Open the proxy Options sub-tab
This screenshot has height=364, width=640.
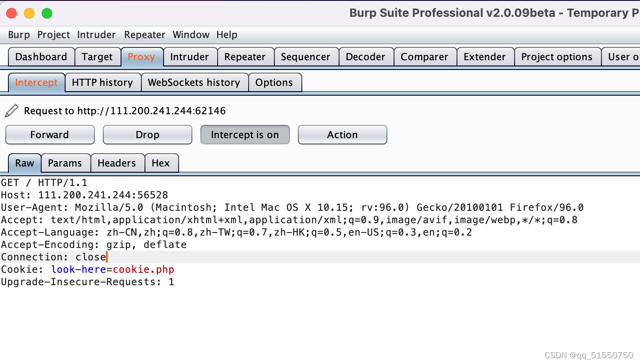(274, 83)
